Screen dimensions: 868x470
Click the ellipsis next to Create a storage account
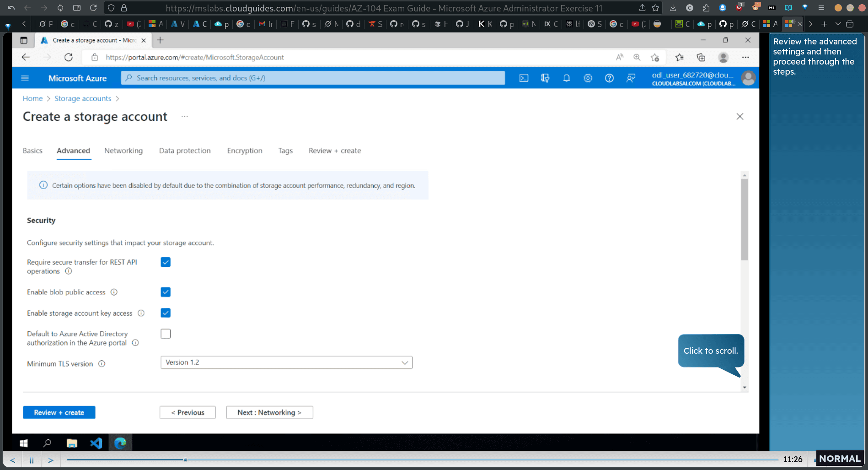(184, 116)
